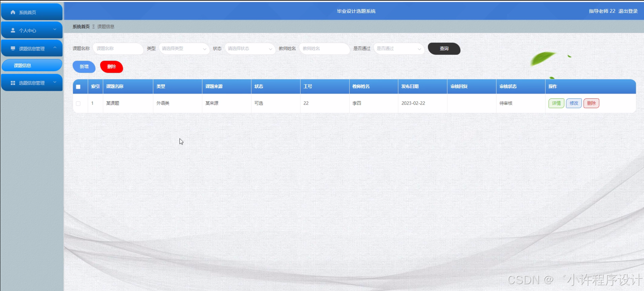644x291 pixels.
Task: Open 系统首页 in the sidebar
Action: (32, 12)
